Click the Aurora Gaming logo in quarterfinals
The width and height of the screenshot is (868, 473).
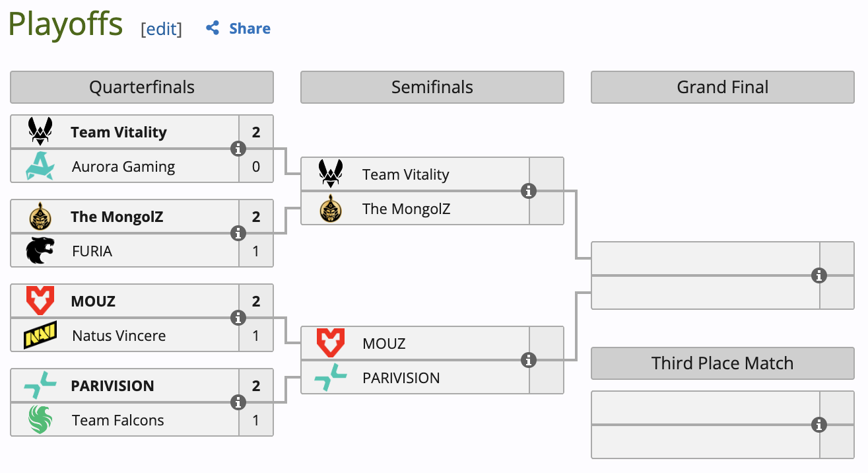[x=40, y=166]
